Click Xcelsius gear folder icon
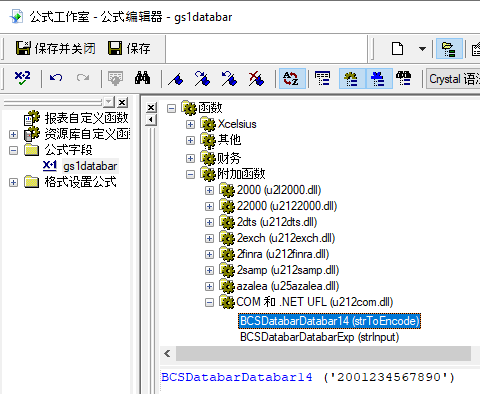Image resolution: width=480 pixels, height=394 pixels. (x=208, y=124)
